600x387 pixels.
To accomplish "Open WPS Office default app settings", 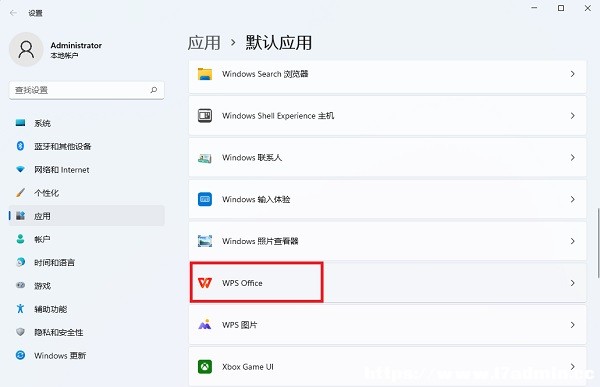I will [387, 283].
